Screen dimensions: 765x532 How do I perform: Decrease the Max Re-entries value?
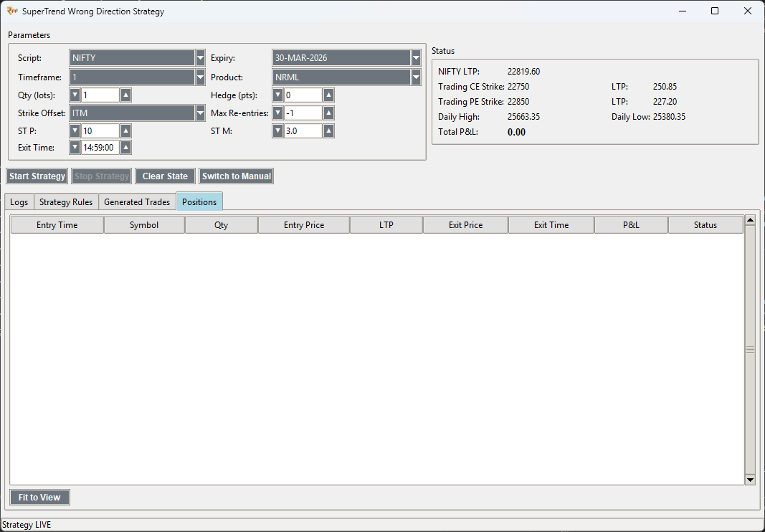278,113
